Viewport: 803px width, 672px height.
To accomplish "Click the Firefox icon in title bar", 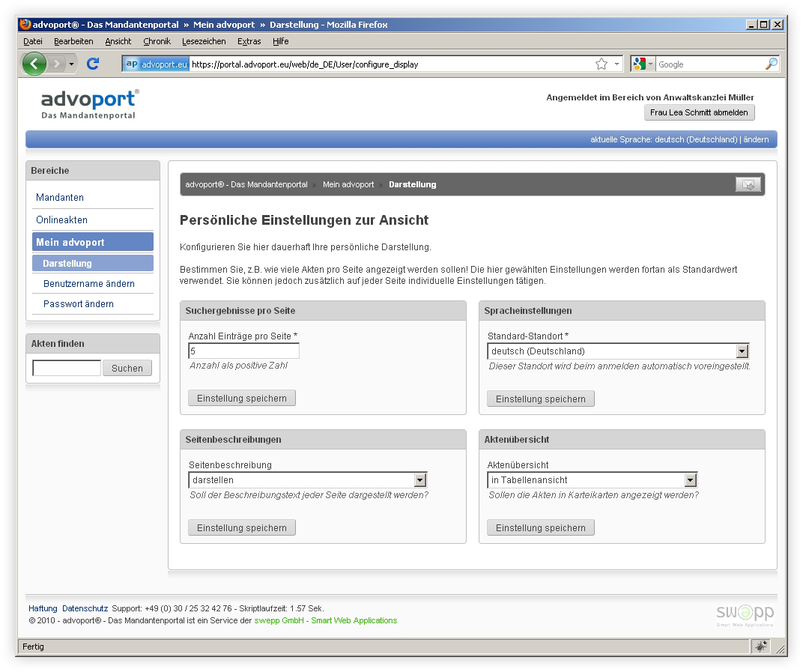I will (25, 24).
